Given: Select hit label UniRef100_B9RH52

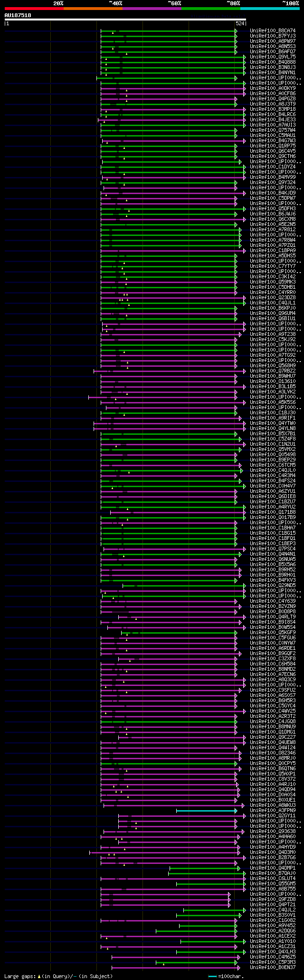Looking at the screenshot, I should 273,569.
